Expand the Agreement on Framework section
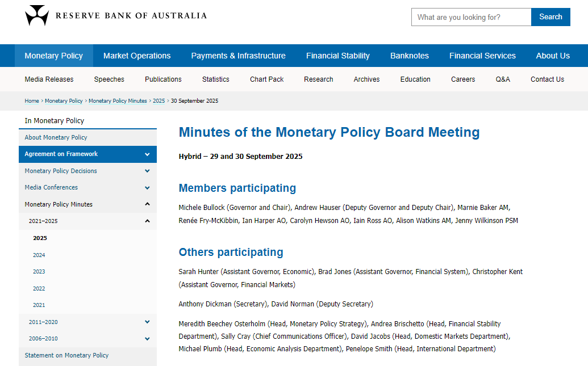The height and width of the screenshot is (366, 588). (x=147, y=154)
